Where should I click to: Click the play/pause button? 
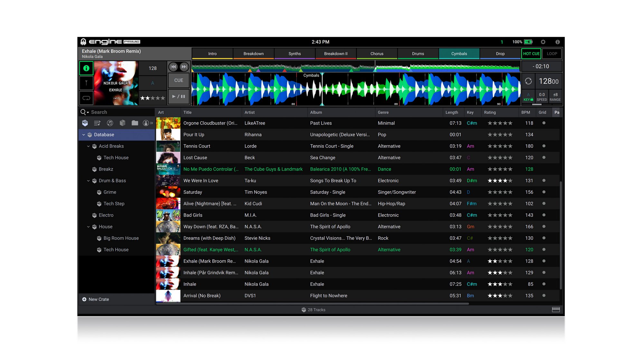[x=179, y=96]
